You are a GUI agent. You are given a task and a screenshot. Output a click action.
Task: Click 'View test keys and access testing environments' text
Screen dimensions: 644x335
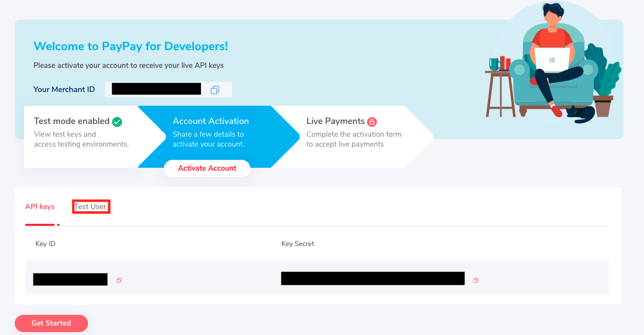tap(81, 139)
